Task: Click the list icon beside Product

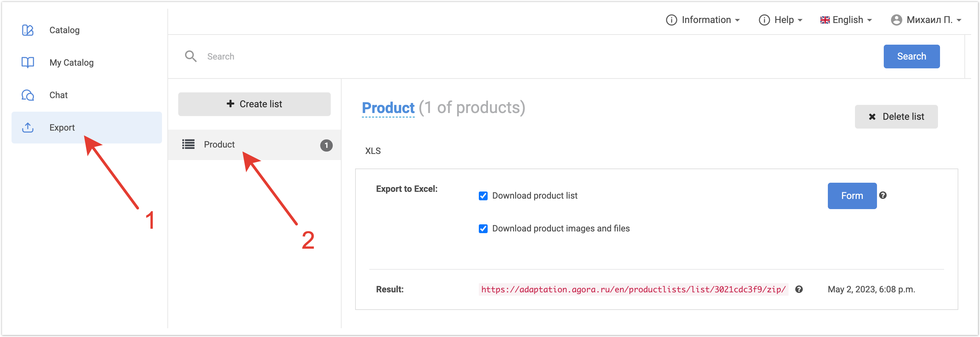Action: 188,144
